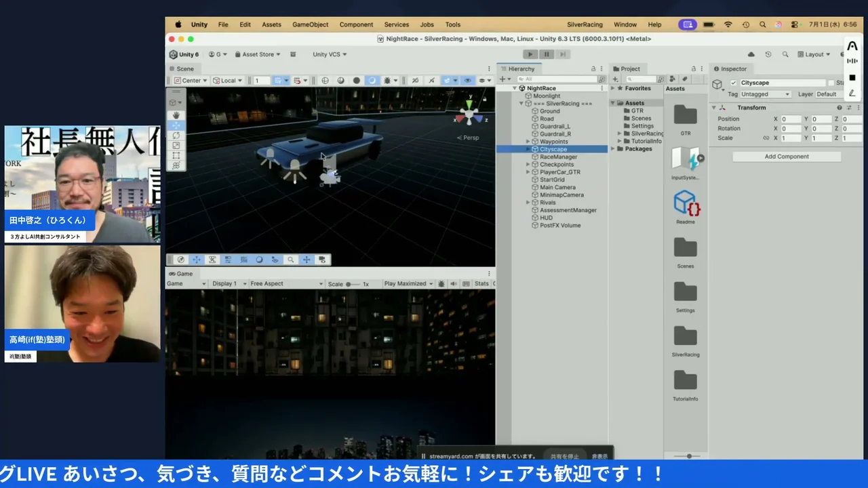Screen dimensions: 868x488
Task: Click the scene orientation gizmo
Action: click(469, 113)
